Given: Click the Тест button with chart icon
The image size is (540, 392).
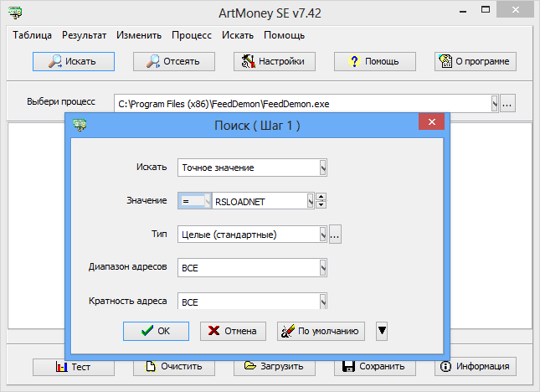Looking at the screenshot, I should coord(74,367).
